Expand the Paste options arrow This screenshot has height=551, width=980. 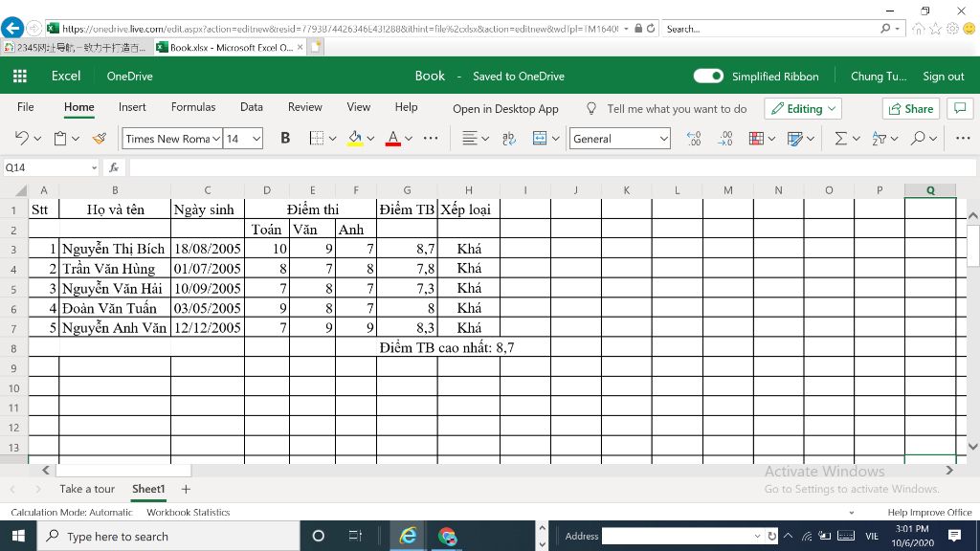tap(76, 138)
